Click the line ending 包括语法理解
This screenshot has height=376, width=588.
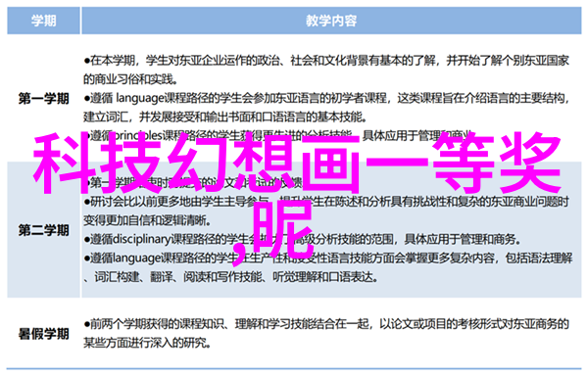(x=327, y=258)
